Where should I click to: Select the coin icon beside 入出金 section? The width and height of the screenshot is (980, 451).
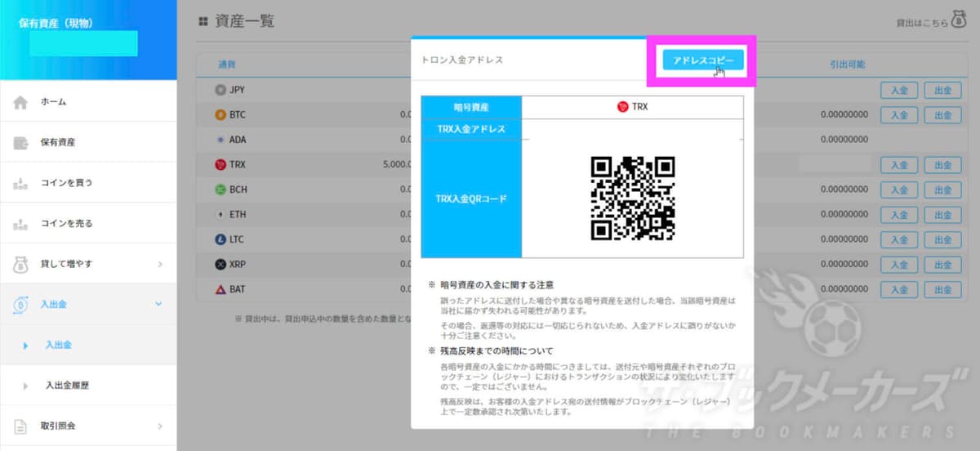[x=21, y=304]
